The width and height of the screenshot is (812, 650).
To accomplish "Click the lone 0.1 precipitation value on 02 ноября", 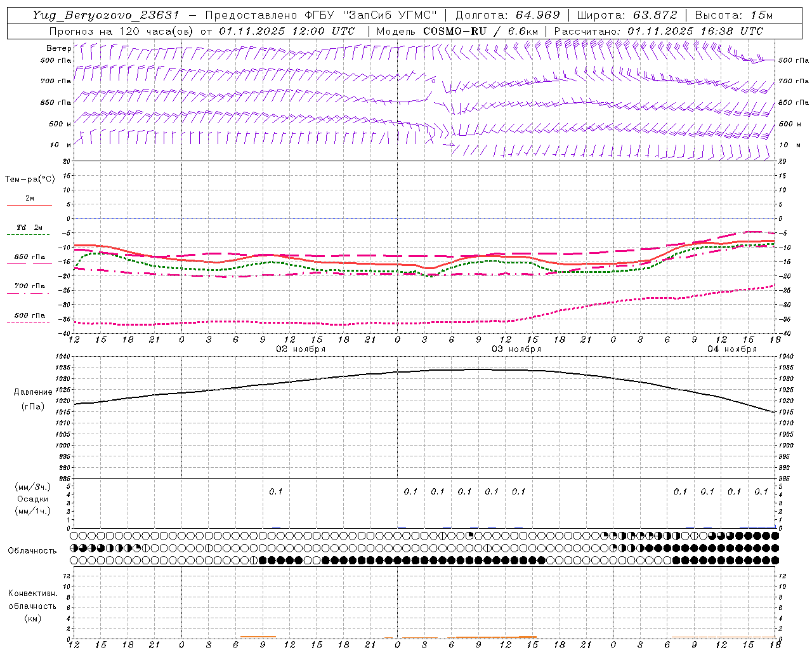I will 275,491.
